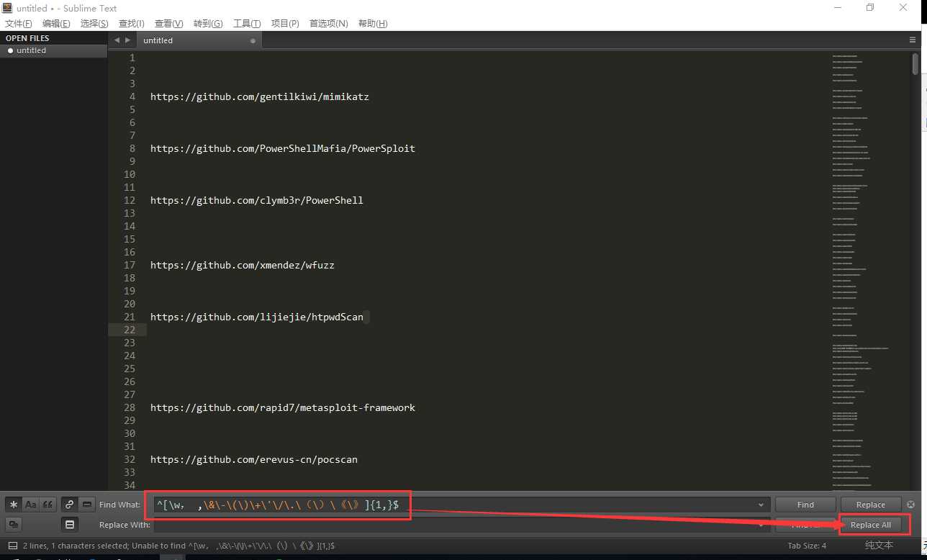Toggle whole word matching option

[48, 505]
